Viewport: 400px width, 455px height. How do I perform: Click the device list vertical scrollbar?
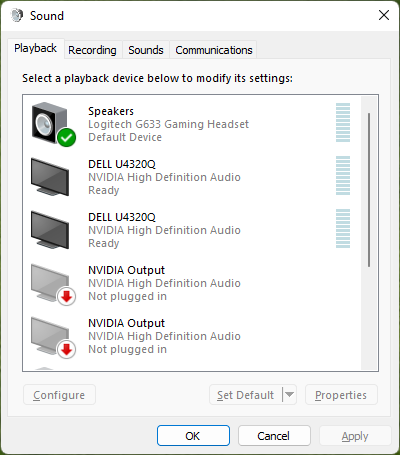point(369,233)
